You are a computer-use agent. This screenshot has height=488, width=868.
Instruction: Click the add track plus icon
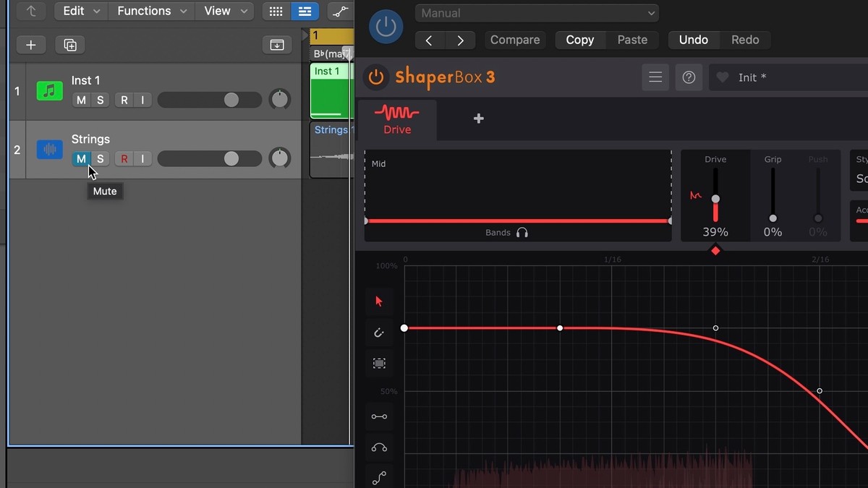[x=31, y=45]
